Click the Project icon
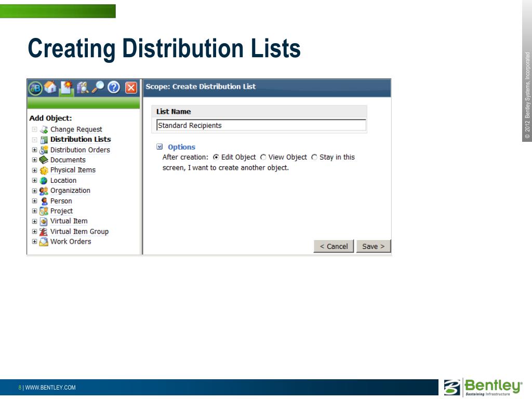Screen dimensions: 532x399 click(x=44, y=211)
